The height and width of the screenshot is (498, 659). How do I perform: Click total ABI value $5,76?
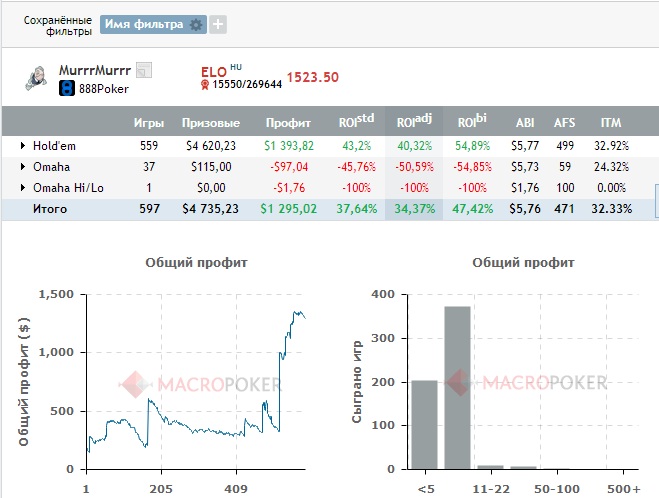pos(525,209)
